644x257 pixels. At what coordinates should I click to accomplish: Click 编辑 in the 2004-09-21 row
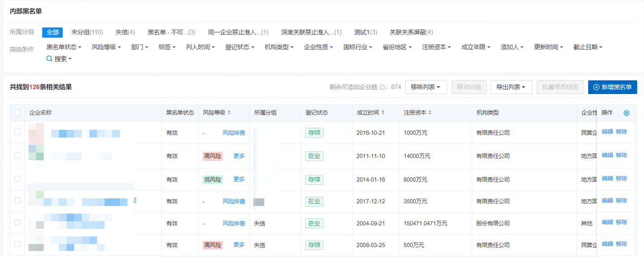coord(607,222)
